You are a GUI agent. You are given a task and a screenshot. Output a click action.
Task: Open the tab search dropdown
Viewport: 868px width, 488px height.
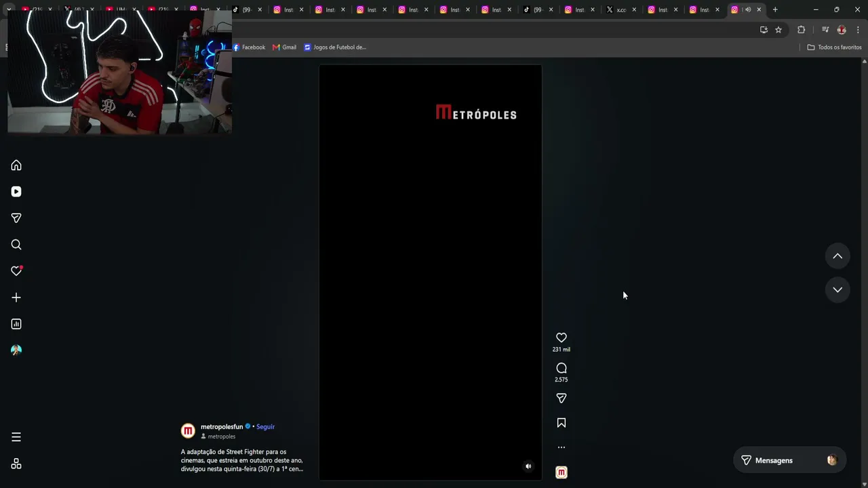click(9, 9)
